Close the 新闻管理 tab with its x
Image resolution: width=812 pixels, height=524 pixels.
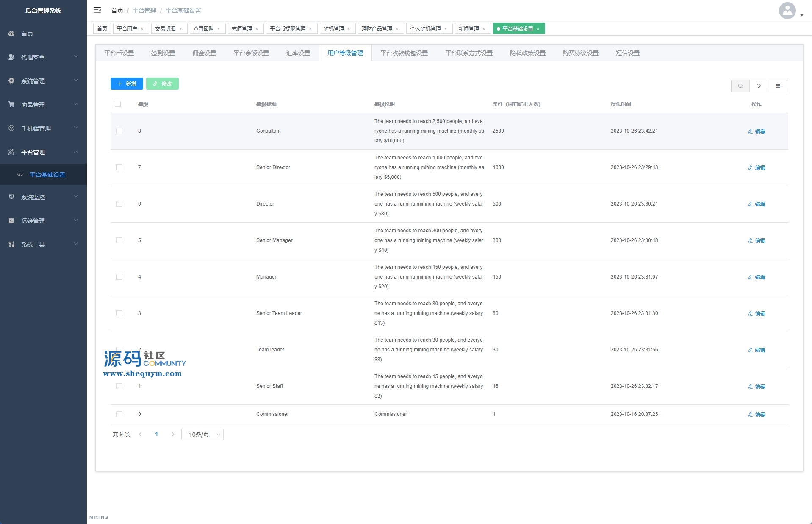click(x=484, y=29)
